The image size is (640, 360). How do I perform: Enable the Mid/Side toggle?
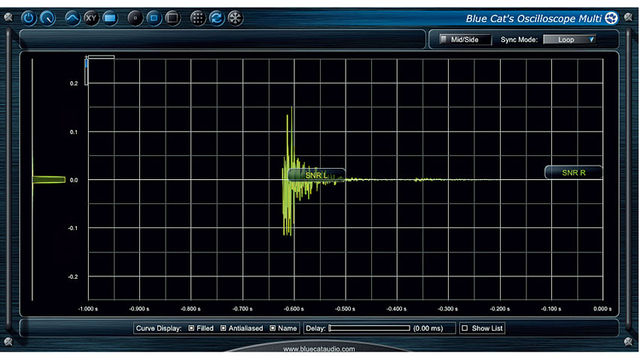pos(465,40)
